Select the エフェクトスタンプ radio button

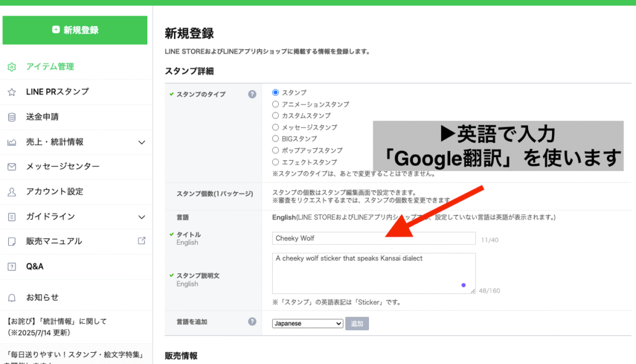pyautogui.click(x=275, y=162)
